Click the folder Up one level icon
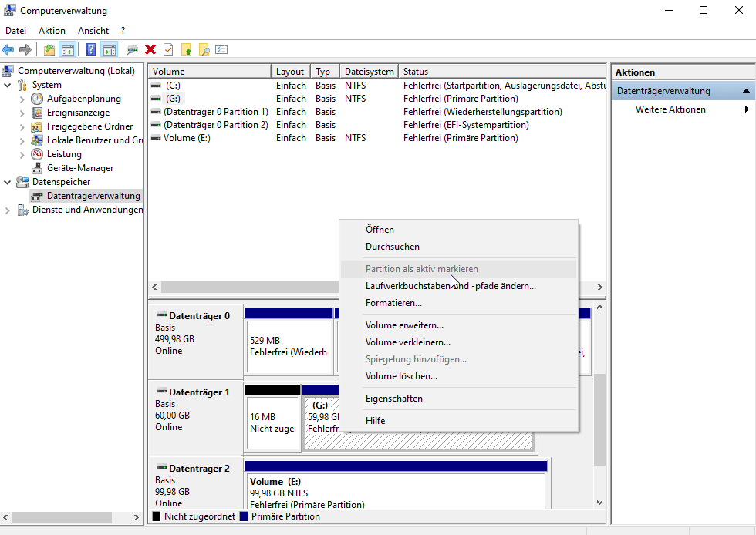Screen dimensions: 756x535 coord(49,50)
